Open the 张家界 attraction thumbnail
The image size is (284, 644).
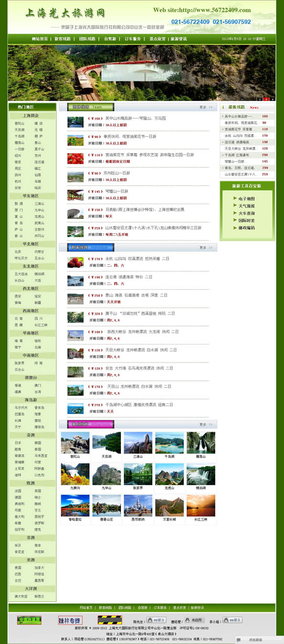(x=138, y=474)
